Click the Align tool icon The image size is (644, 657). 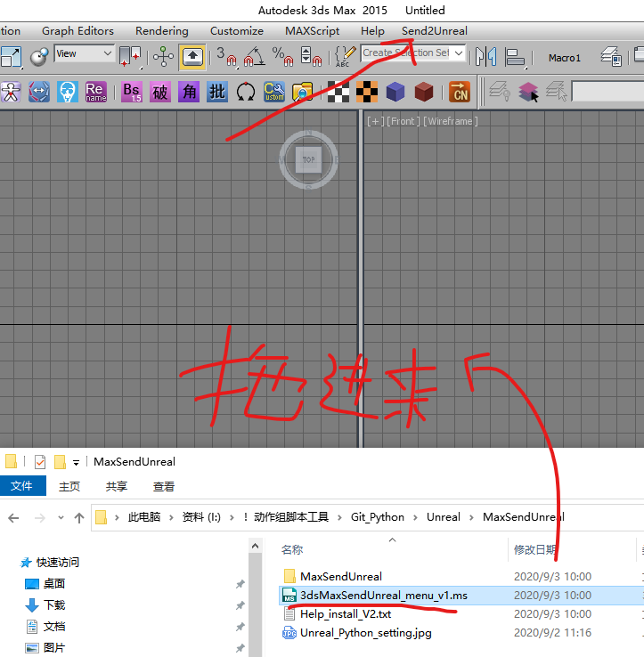point(515,57)
